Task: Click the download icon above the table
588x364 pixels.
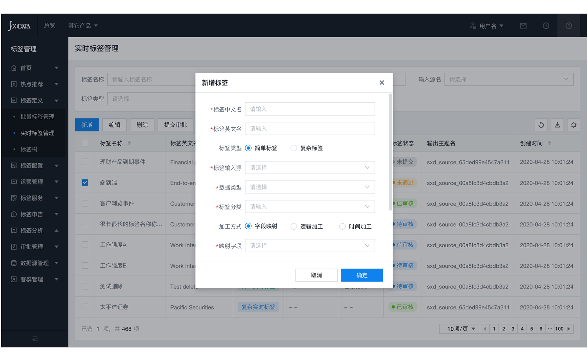Action: point(557,125)
